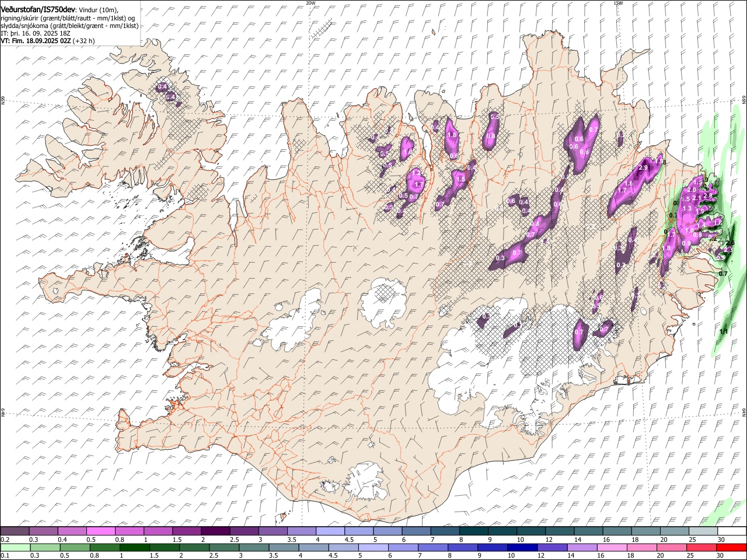Click the Veðurstofan/IS750dev title text
The height and width of the screenshot is (560, 747).
pyautogui.click(x=38, y=9)
